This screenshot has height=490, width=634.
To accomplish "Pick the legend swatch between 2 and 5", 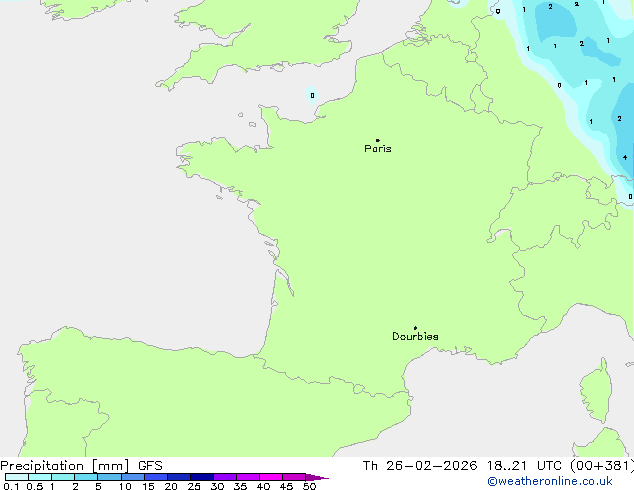I will 86,477.
